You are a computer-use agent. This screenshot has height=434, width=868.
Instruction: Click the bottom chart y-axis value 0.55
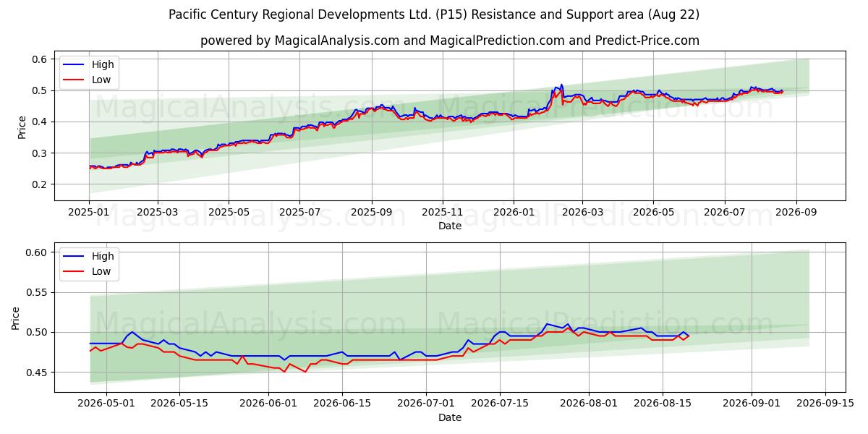(x=38, y=292)
